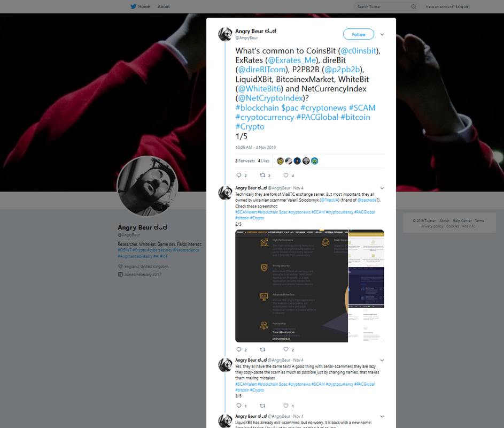Screen dimensions: 504x428
Task: Click @AngryBeur handle under profile name
Action: pos(129,235)
